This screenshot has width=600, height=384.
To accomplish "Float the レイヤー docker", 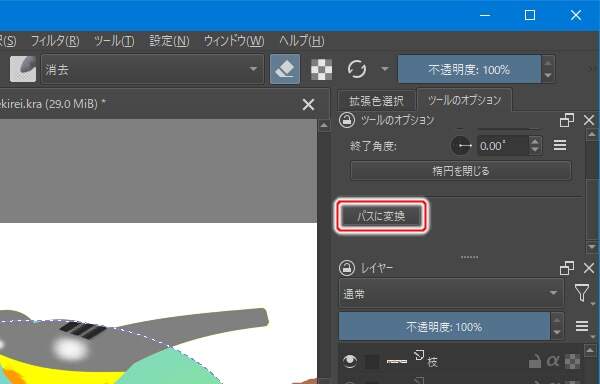I will [x=567, y=268].
